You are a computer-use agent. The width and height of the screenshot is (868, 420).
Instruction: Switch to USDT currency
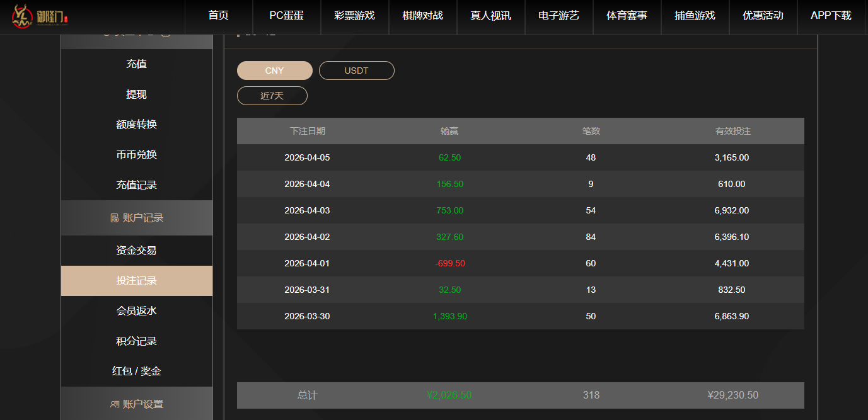coord(356,70)
